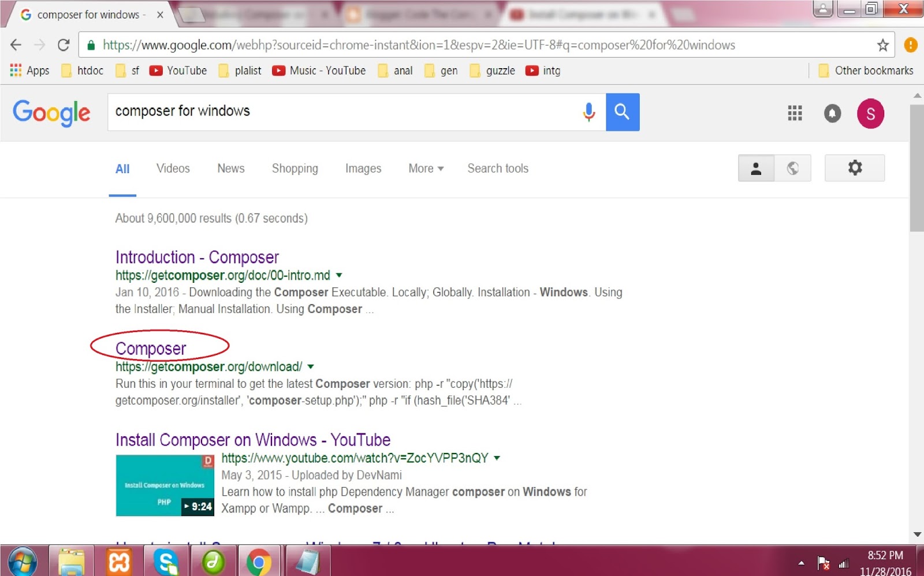Open Skype from the taskbar

coord(166,561)
